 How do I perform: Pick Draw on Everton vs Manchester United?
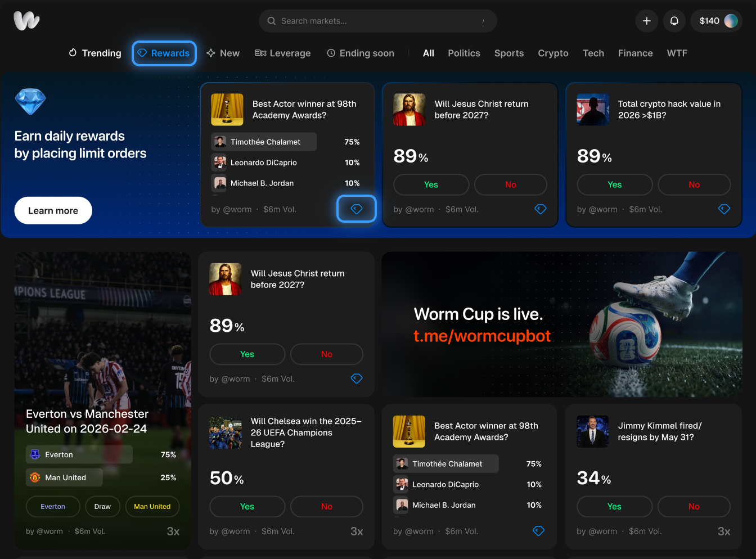(x=102, y=506)
